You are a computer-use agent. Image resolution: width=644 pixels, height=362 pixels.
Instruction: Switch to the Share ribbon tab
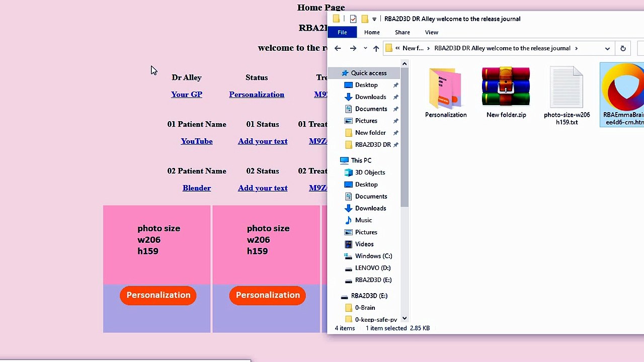(x=402, y=32)
